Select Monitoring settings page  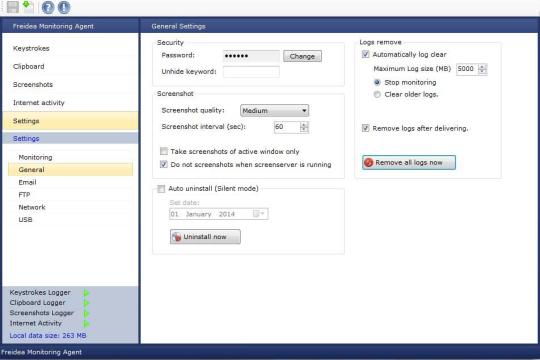tap(70, 157)
